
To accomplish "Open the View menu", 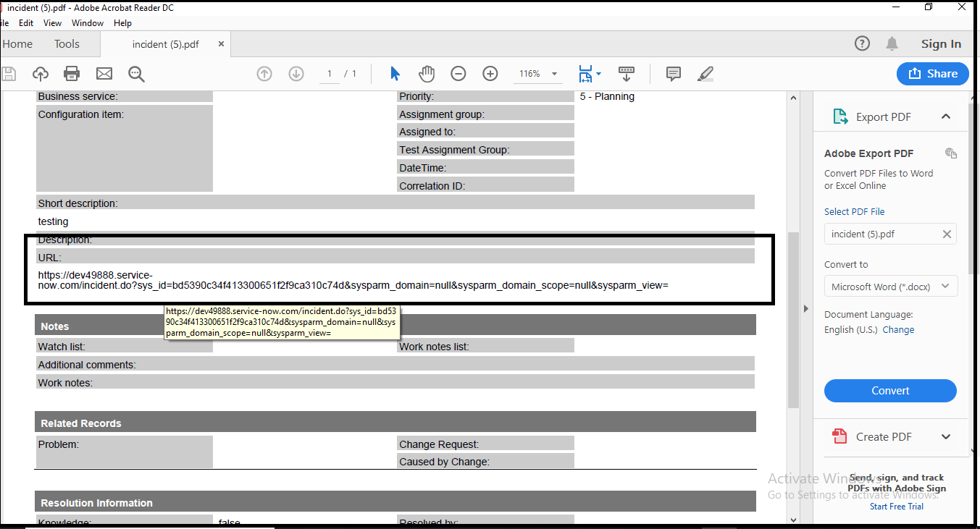I will (52, 23).
